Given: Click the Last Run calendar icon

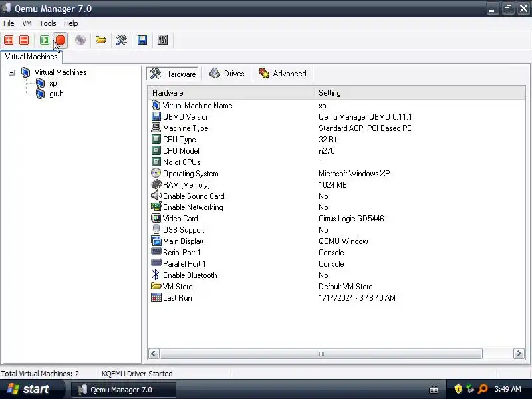Looking at the screenshot, I should click(x=156, y=297).
